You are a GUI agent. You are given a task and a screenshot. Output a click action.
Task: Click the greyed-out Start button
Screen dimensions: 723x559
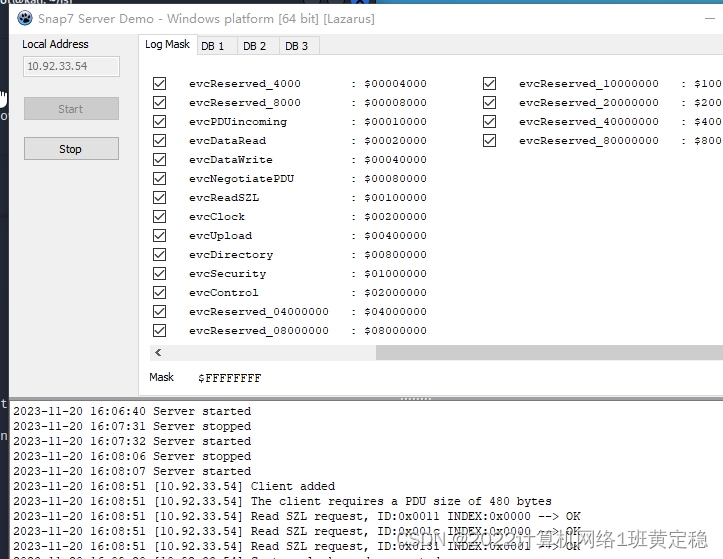pos(71,108)
